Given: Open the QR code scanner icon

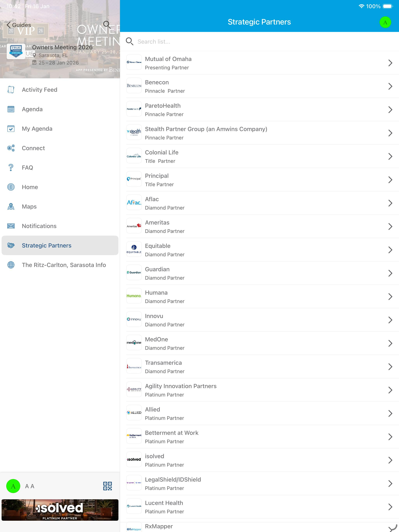Looking at the screenshot, I should tap(108, 486).
